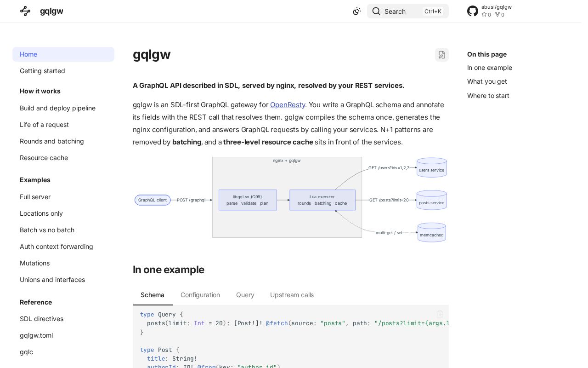Click the How it works sidebar heading
This screenshot has width=588, height=368.
(40, 91)
